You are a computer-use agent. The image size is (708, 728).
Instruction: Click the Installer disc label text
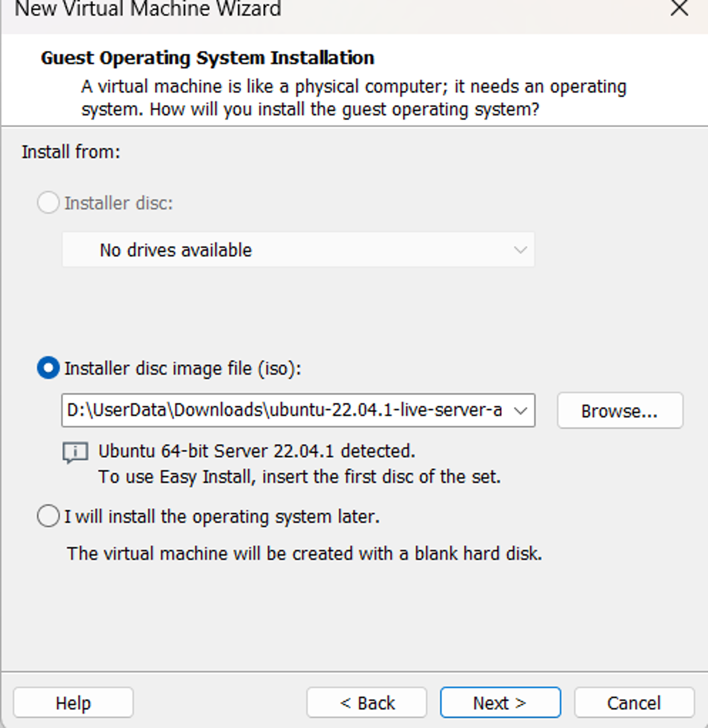tap(119, 203)
